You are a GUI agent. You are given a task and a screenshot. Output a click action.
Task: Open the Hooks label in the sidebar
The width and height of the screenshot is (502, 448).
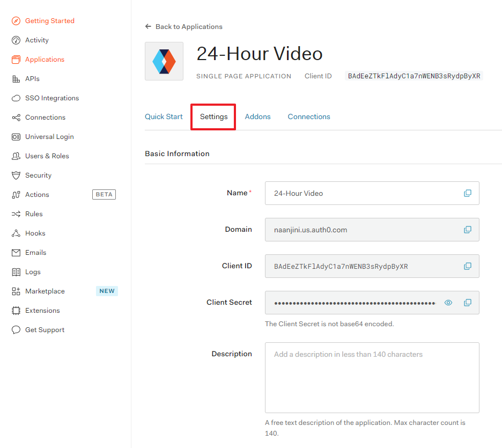click(35, 233)
